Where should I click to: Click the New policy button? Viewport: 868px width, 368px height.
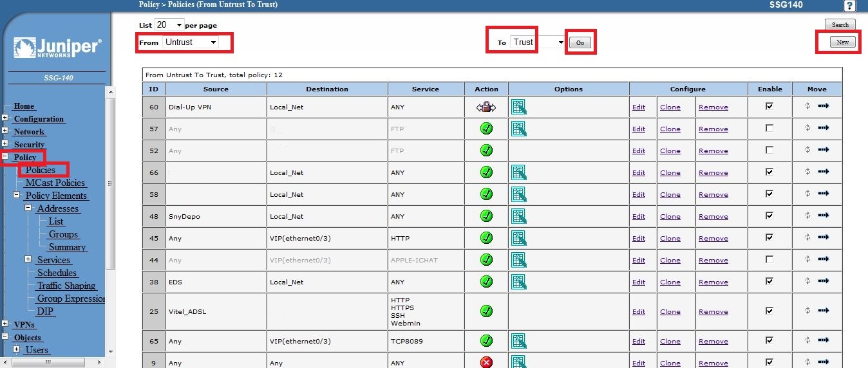(x=842, y=42)
